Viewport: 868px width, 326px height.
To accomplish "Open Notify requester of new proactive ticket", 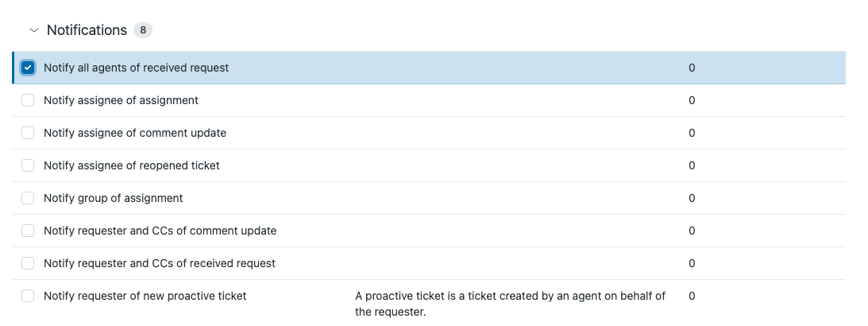I will [x=145, y=296].
